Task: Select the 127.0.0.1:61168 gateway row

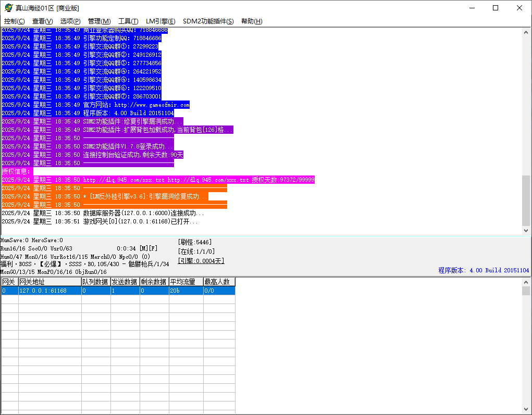Action: [x=50, y=291]
